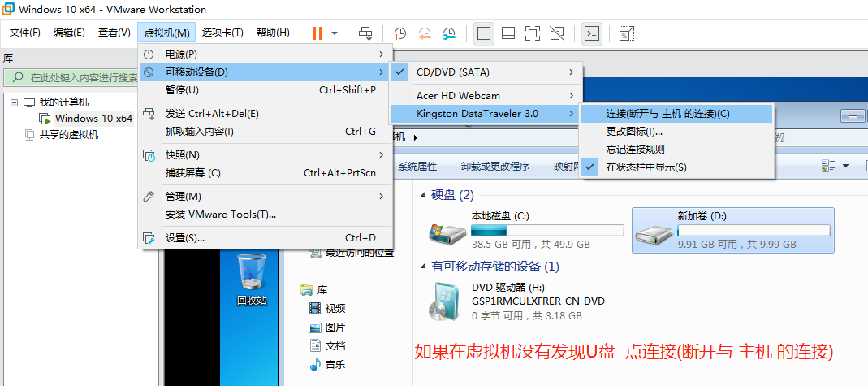Select 可移动设备(D) menu entry
The image size is (868, 386).
(265, 72)
